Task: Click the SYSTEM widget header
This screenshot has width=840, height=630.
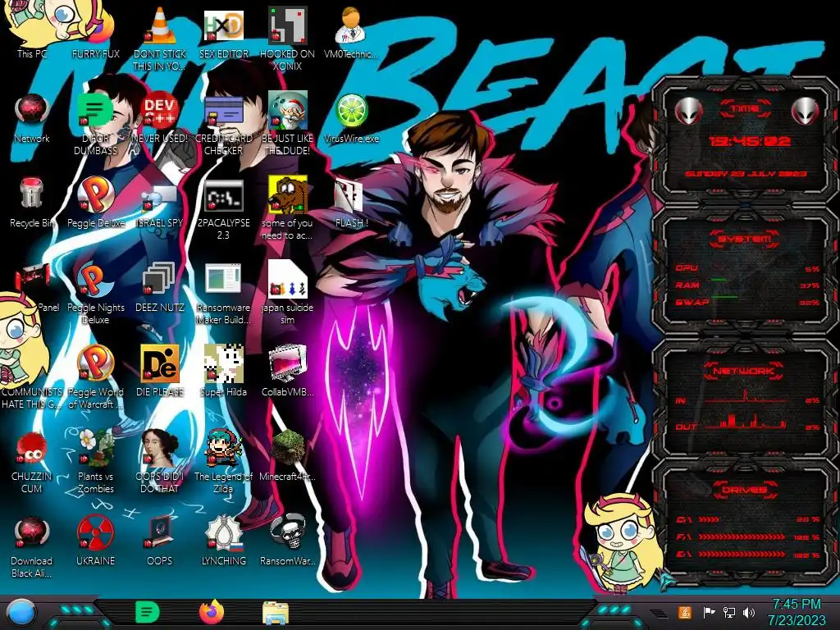Action: [745, 239]
